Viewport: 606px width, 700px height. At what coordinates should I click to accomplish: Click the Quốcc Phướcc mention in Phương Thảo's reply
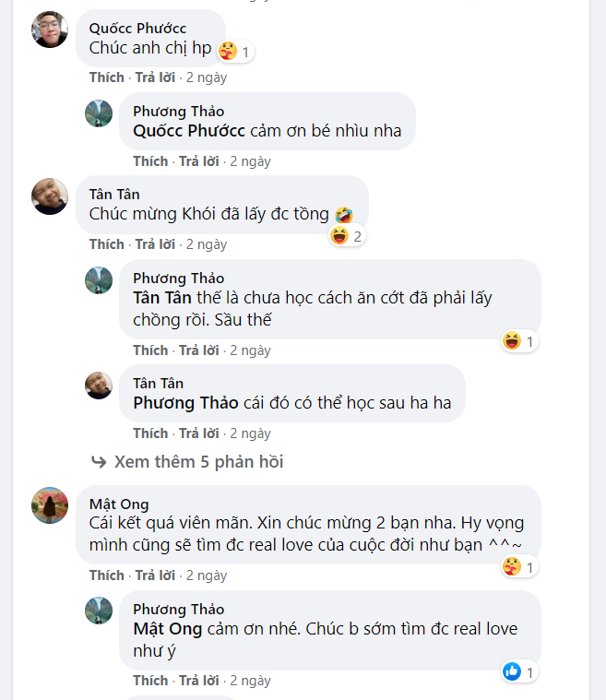pyautogui.click(x=189, y=130)
